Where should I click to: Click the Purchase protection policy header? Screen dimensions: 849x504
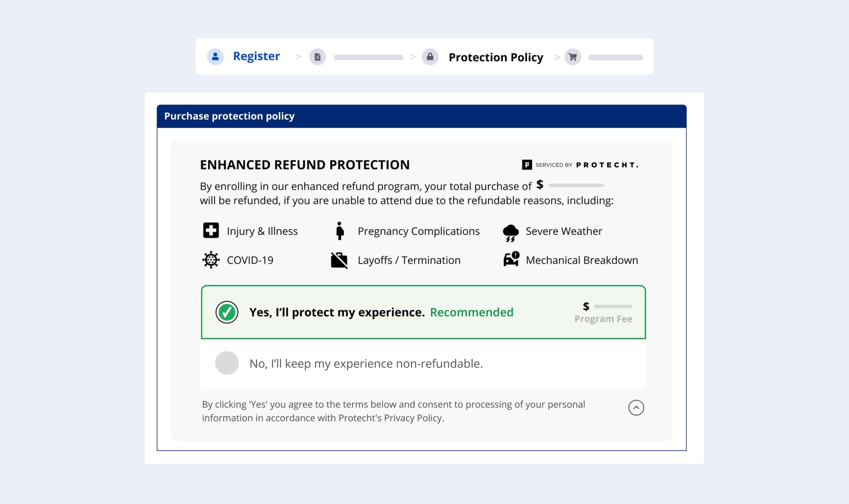click(x=229, y=116)
